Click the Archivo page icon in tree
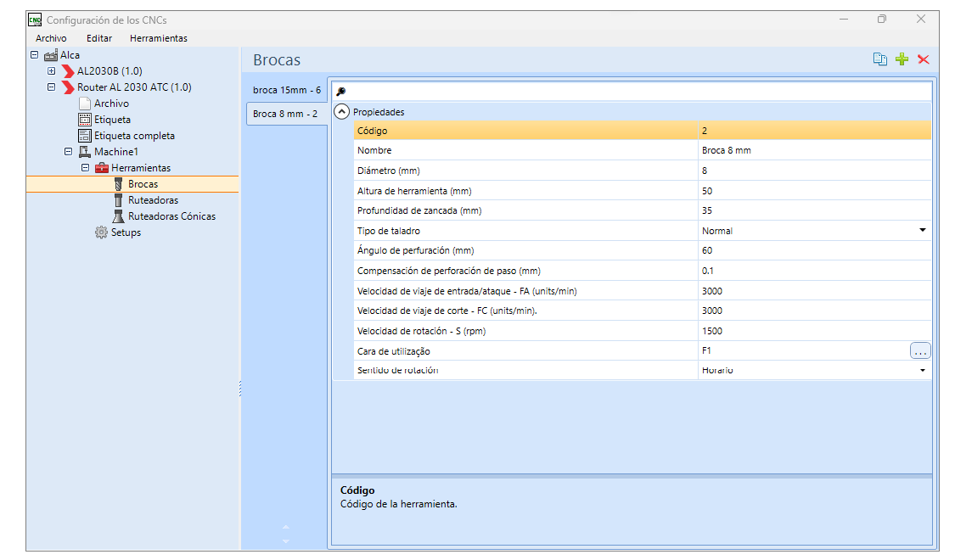This screenshot has width=955, height=560. coord(85,104)
